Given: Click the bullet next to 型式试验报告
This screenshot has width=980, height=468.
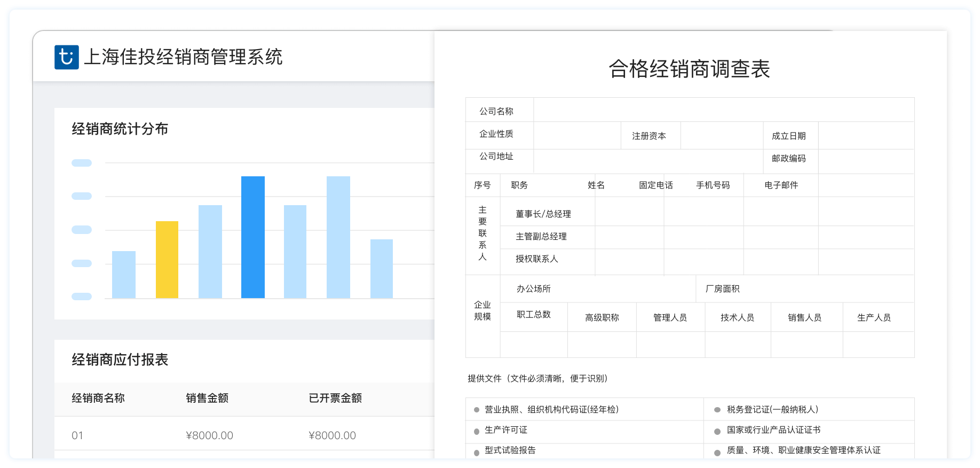Looking at the screenshot, I should click(477, 452).
